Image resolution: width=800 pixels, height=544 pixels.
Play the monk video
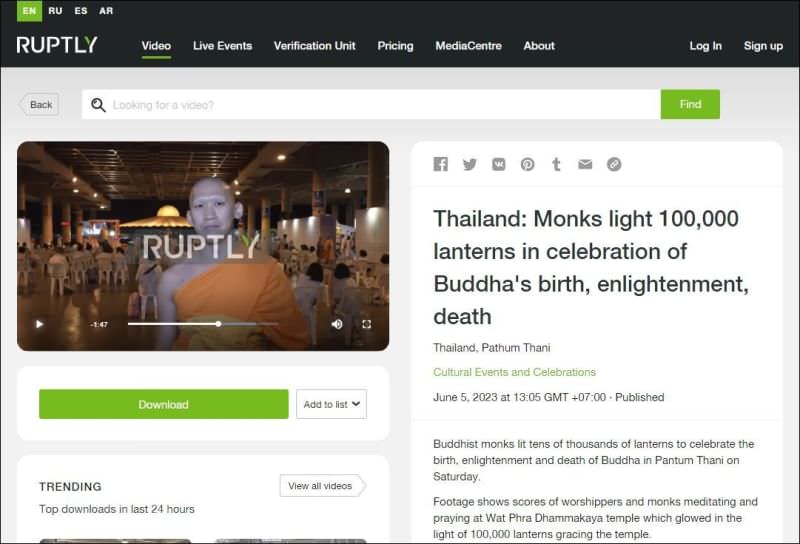[39, 324]
